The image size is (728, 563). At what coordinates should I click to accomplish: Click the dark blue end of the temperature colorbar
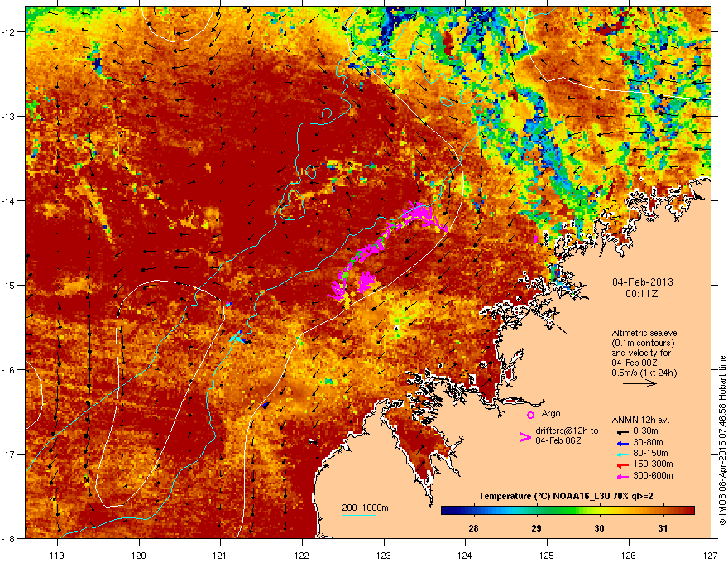[448, 511]
